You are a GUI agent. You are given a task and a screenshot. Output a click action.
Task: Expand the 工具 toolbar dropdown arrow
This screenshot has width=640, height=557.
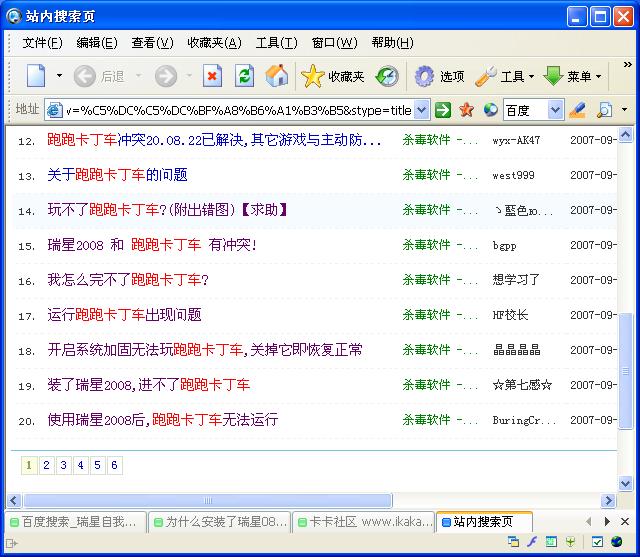[x=531, y=76]
